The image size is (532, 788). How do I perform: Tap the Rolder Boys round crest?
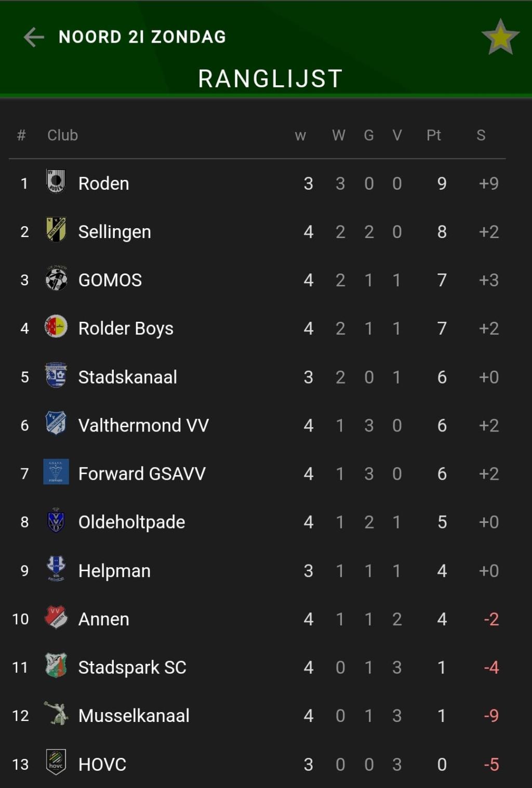click(x=56, y=327)
